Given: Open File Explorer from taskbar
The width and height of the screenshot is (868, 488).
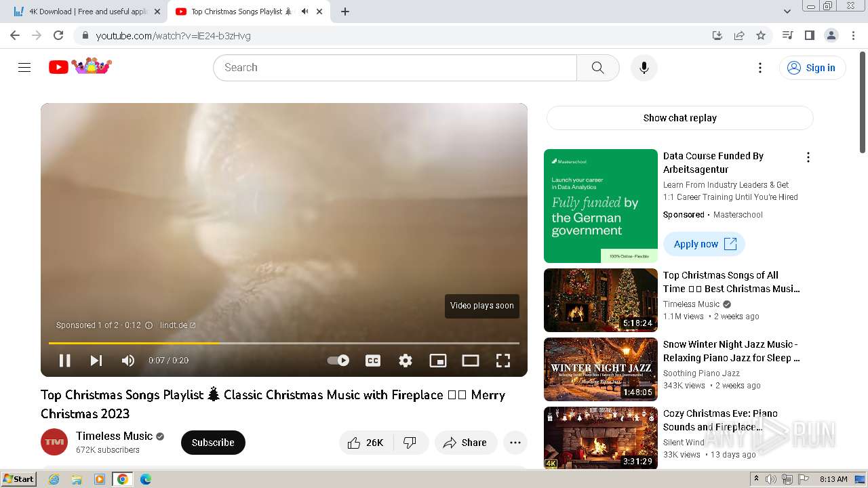Looking at the screenshot, I should coord(77,479).
